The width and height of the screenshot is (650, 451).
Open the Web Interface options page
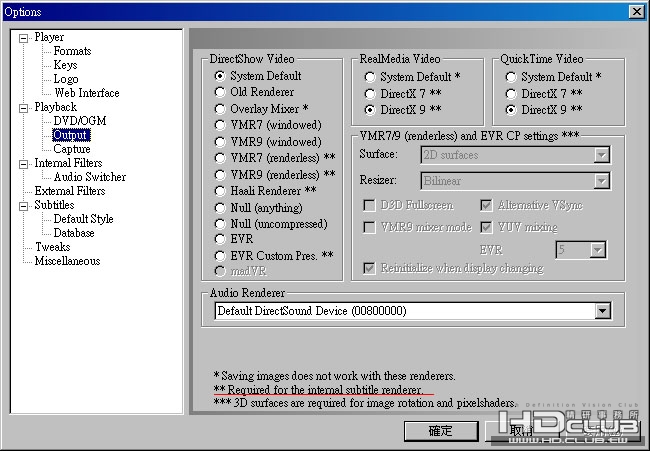tap(87, 93)
